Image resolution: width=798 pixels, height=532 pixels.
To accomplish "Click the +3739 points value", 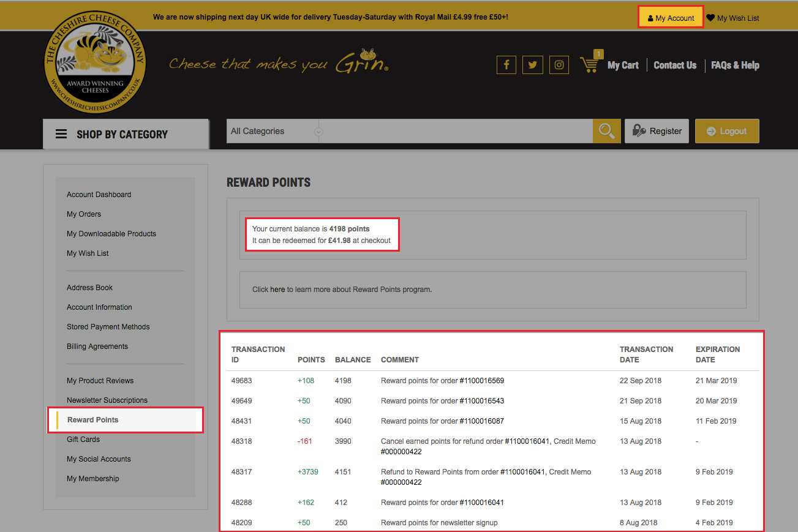I will click(x=308, y=472).
